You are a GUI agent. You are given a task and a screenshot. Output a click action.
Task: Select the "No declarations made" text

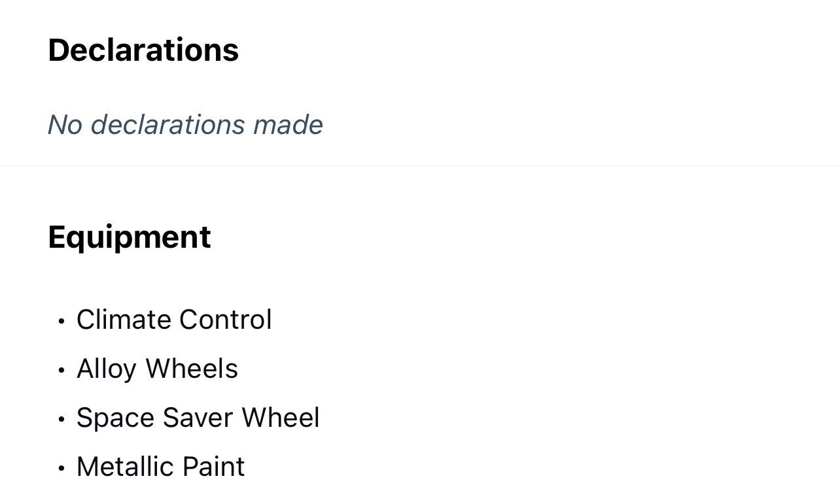click(x=185, y=125)
